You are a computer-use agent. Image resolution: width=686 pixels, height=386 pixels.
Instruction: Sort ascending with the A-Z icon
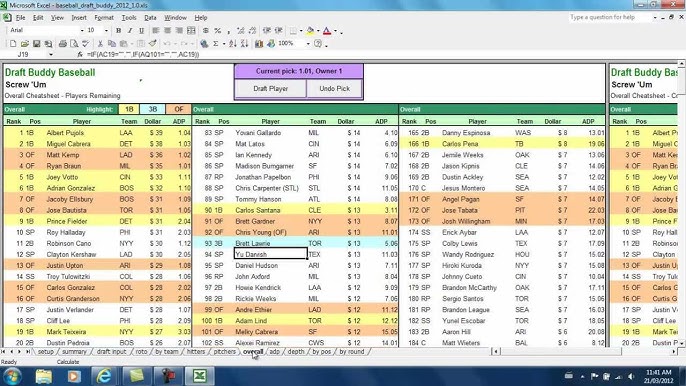pyautogui.click(x=233, y=43)
